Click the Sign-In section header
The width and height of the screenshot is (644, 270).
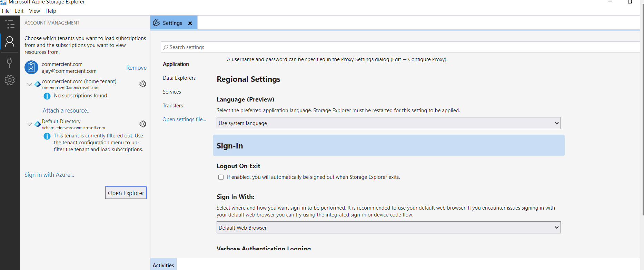pyautogui.click(x=389, y=145)
